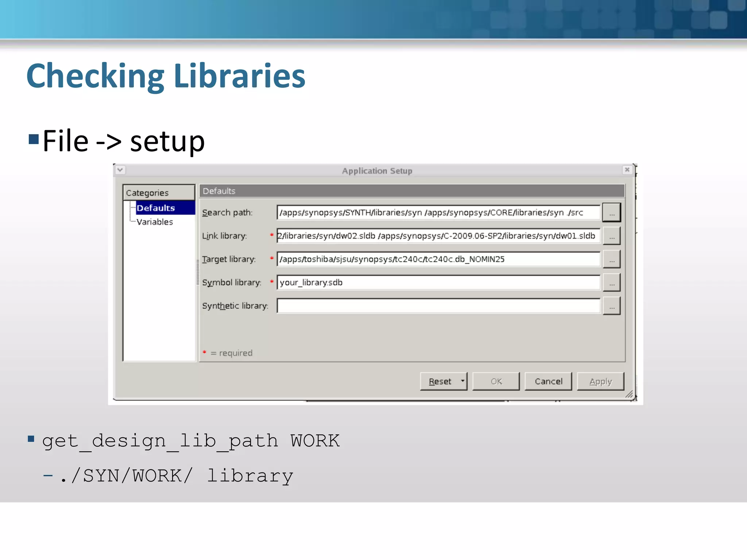The width and height of the screenshot is (747, 560).
Task: Click the Cancel button
Action: 548,381
